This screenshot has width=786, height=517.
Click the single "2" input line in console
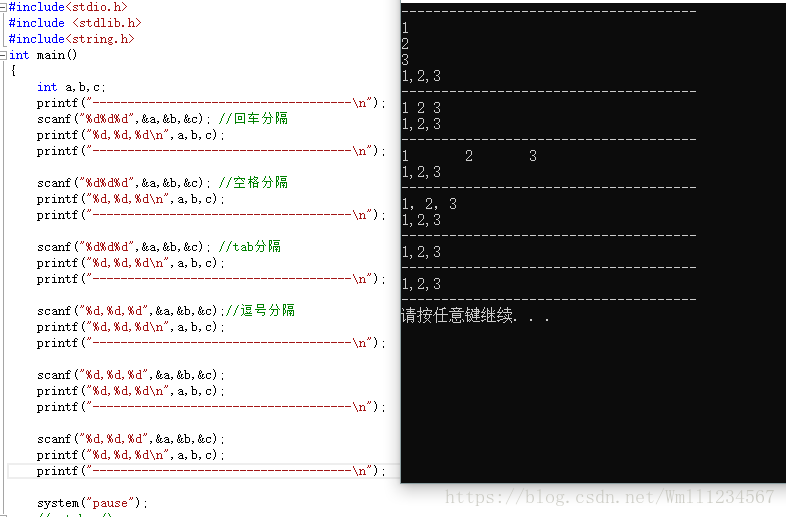click(x=405, y=44)
